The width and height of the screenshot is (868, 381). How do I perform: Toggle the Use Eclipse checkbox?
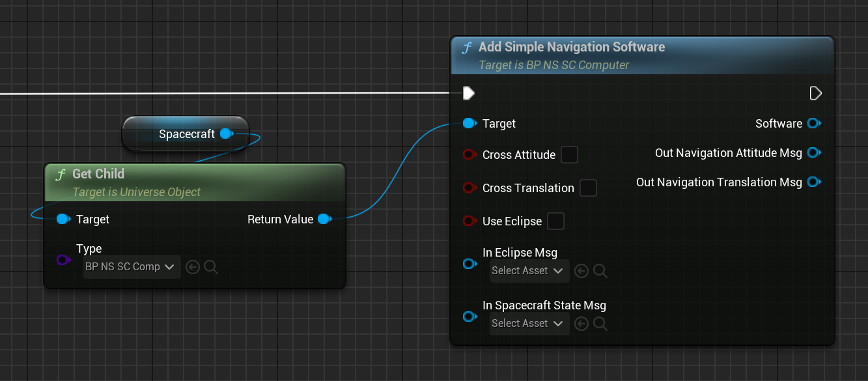[555, 221]
